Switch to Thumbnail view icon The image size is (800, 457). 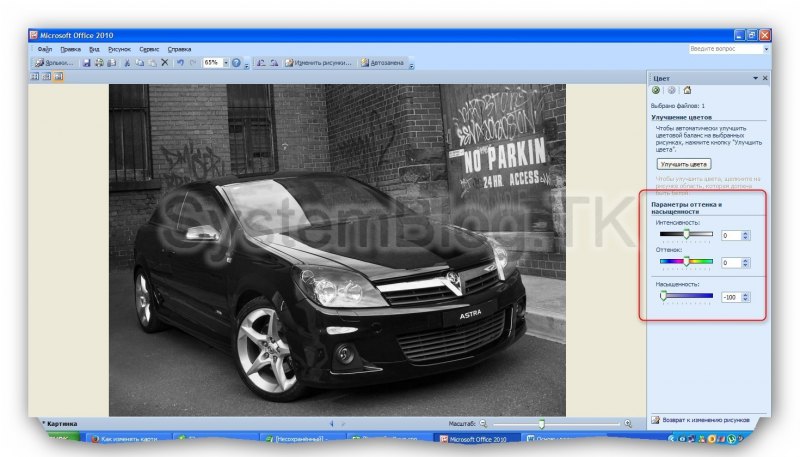point(35,77)
